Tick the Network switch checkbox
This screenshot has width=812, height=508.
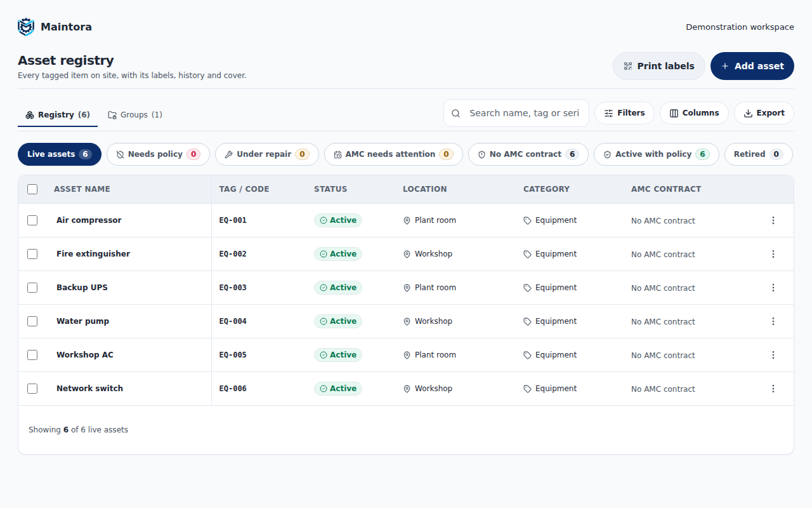pyautogui.click(x=32, y=389)
